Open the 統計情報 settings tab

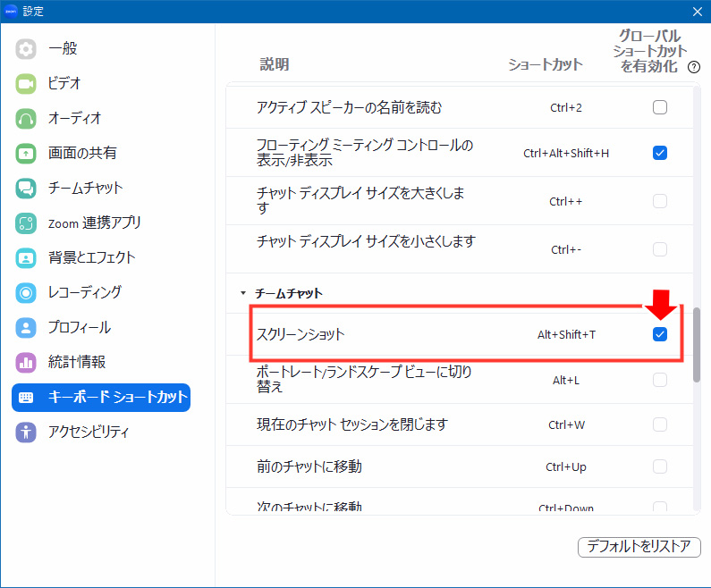click(76, 362)
